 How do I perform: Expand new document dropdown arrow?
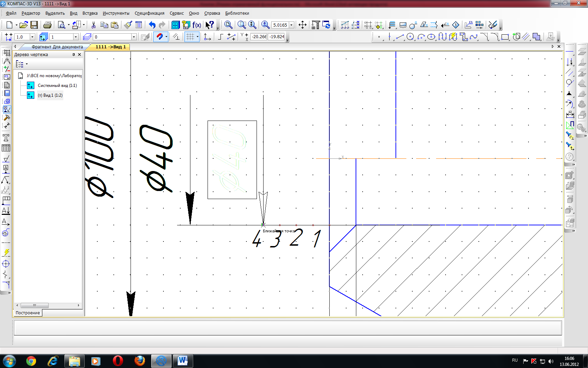click(16, 25)
